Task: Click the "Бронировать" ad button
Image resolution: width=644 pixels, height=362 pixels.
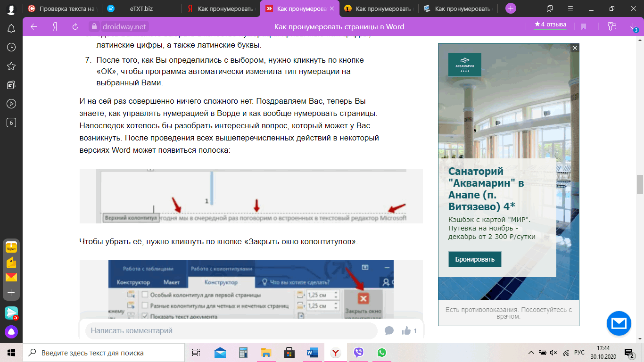Action: pyautogui.click(x=475, y=259)
